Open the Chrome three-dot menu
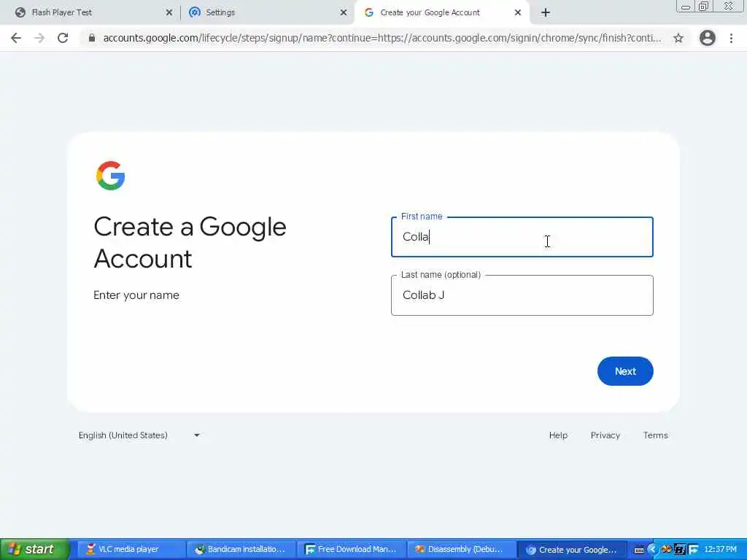 coord(731,38)
